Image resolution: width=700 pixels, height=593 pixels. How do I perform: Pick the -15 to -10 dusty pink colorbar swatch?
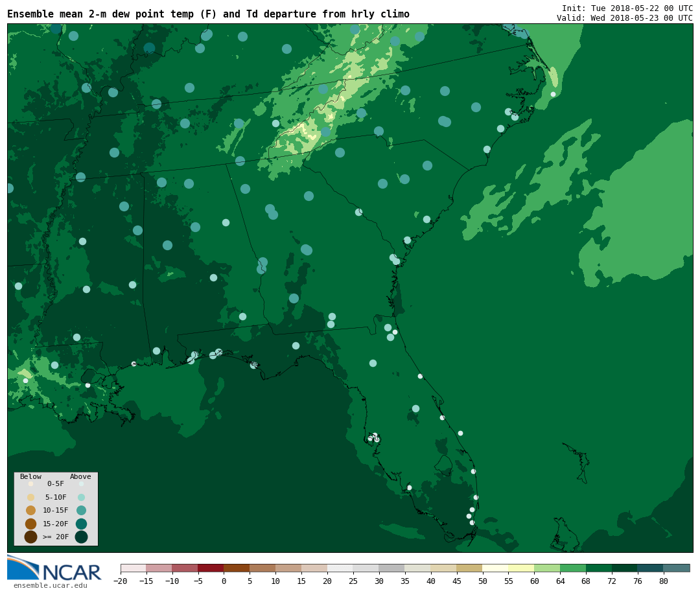pyautogui.click(x=159, y=568)
